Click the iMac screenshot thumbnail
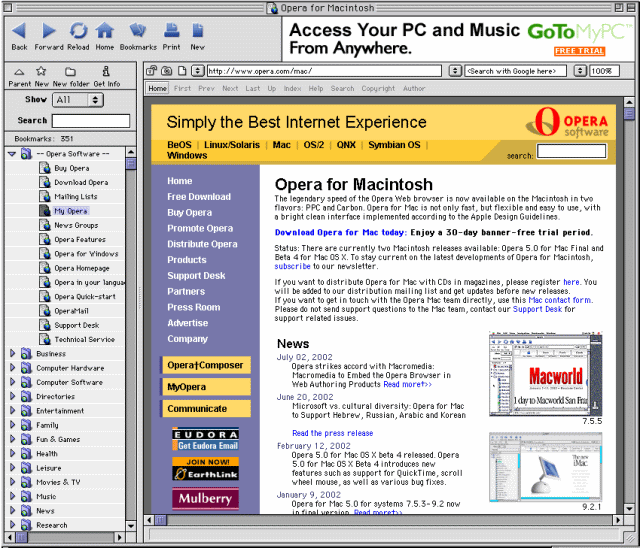This screenshot has width=640, height=548. click(x=545, y=467)
